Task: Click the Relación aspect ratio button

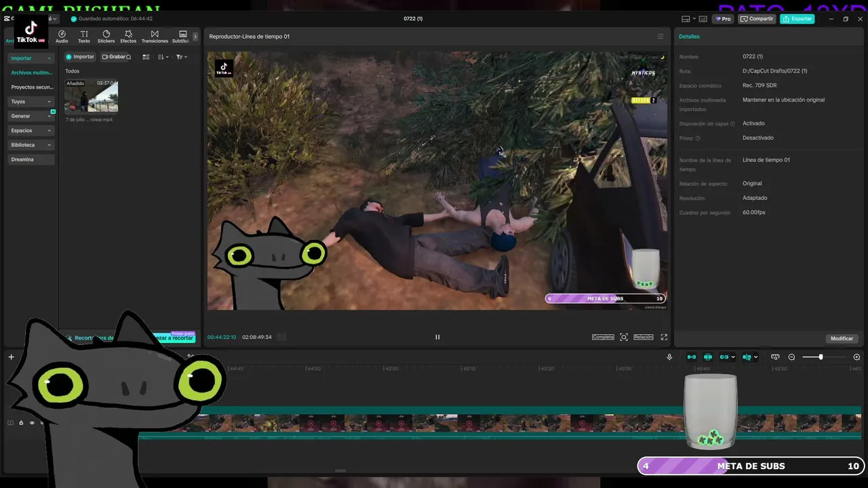Action: click(x=644, y=337)
